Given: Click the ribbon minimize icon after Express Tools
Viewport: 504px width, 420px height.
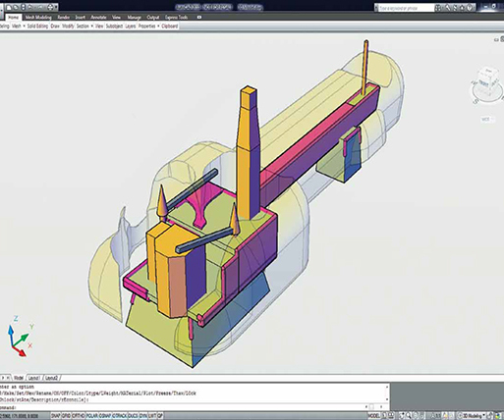Looking at the screenshot, I should [x=199, y=18].
